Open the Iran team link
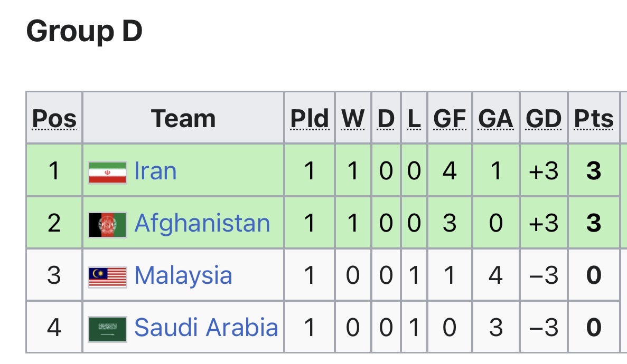The height and width of the screenshot is (364, 627). click(x=155, y=171)
